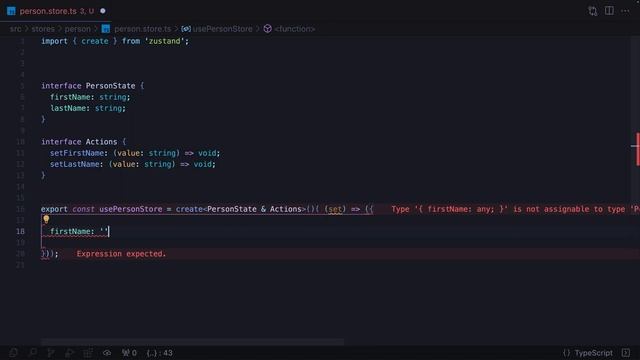Click the red error marker in overview ruler
The width and height of the screenshot is (640, 360).
(638, 149)
